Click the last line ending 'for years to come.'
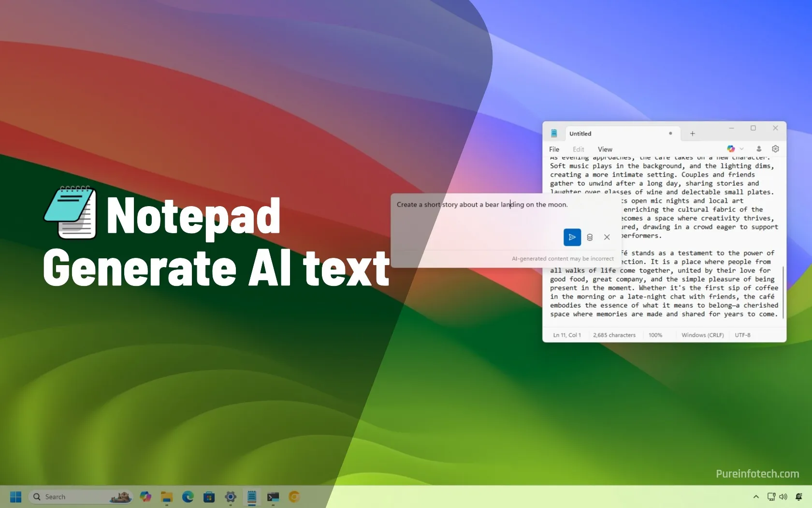812x508 pixels. click(664, 314)
